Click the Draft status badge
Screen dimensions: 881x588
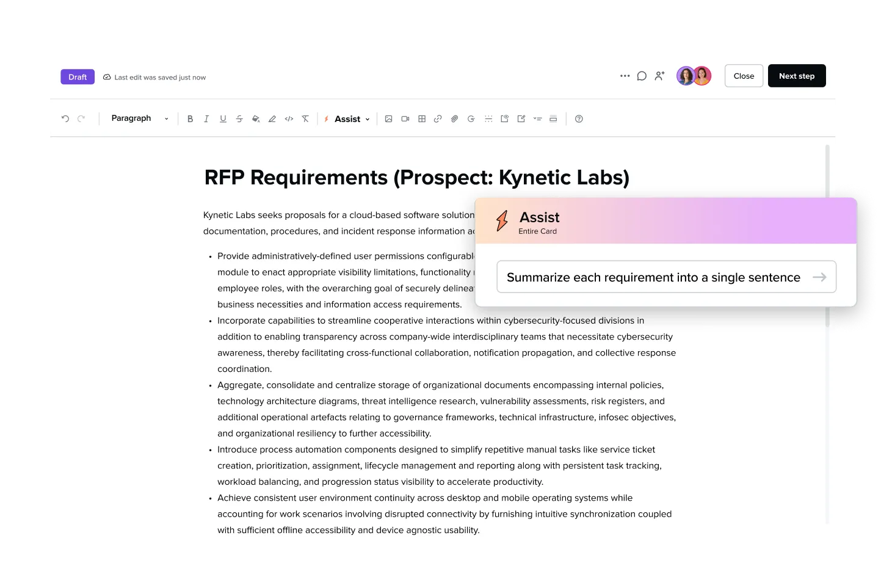coord(78,77)
